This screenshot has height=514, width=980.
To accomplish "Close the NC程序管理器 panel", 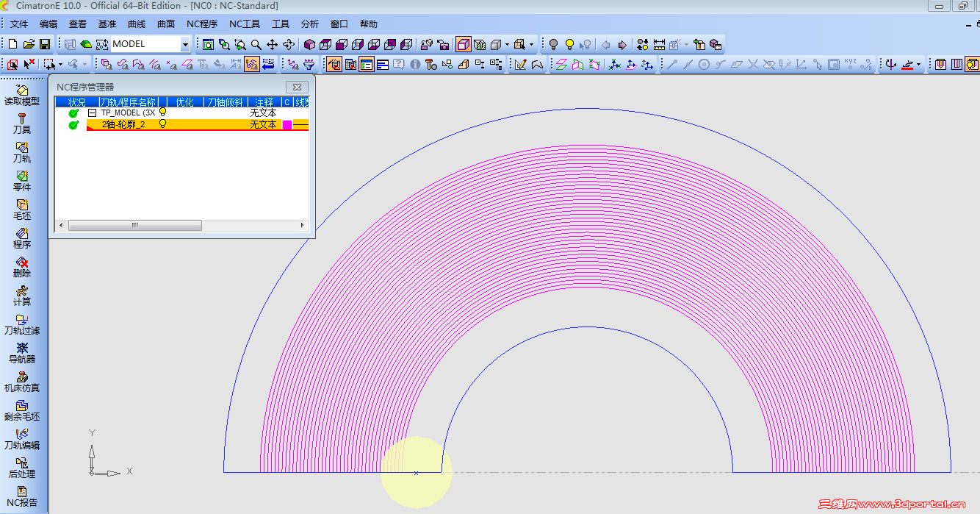I will pyautogui.click(x=297, y=87).
